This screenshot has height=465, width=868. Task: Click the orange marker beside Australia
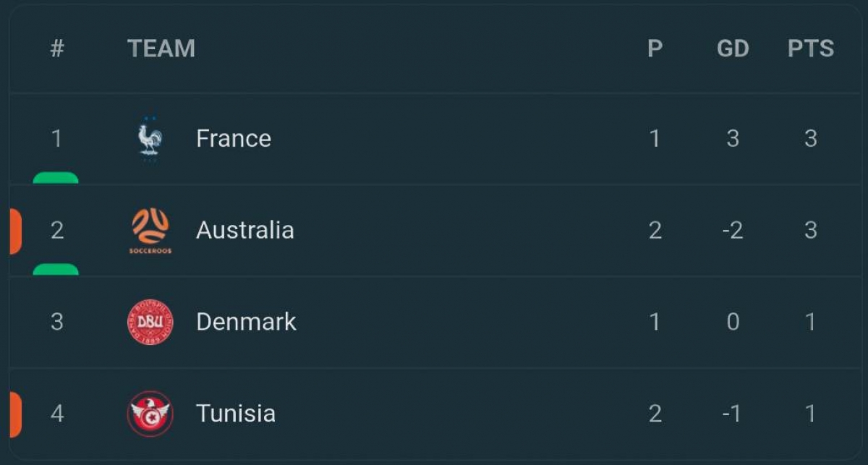pyautogui.click(x=15, y=231)
